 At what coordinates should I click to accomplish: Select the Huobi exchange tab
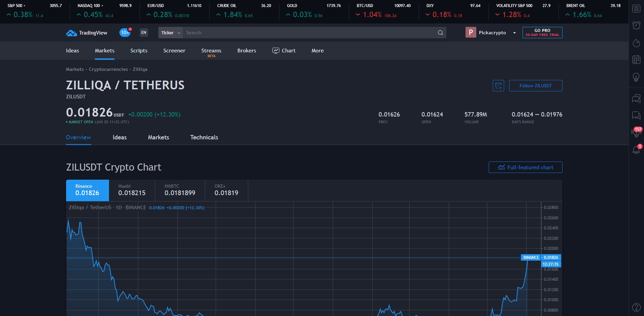point(132,190)
